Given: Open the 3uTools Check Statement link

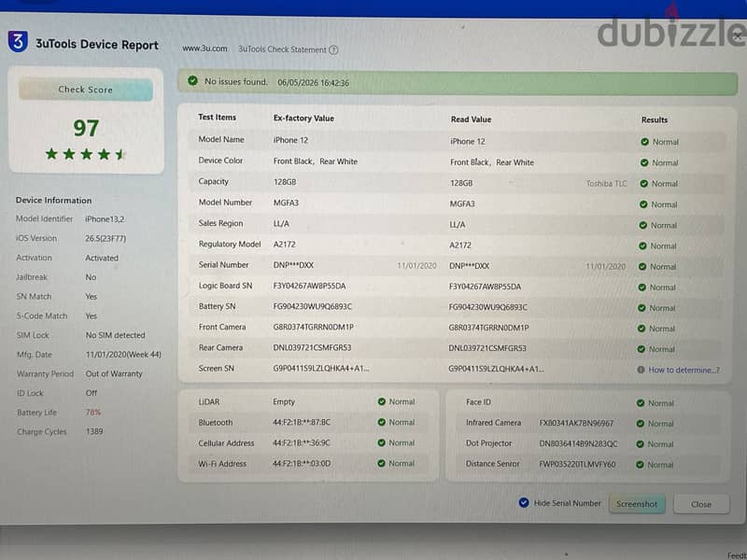Looking at the screenshot, I should (282, 49).
